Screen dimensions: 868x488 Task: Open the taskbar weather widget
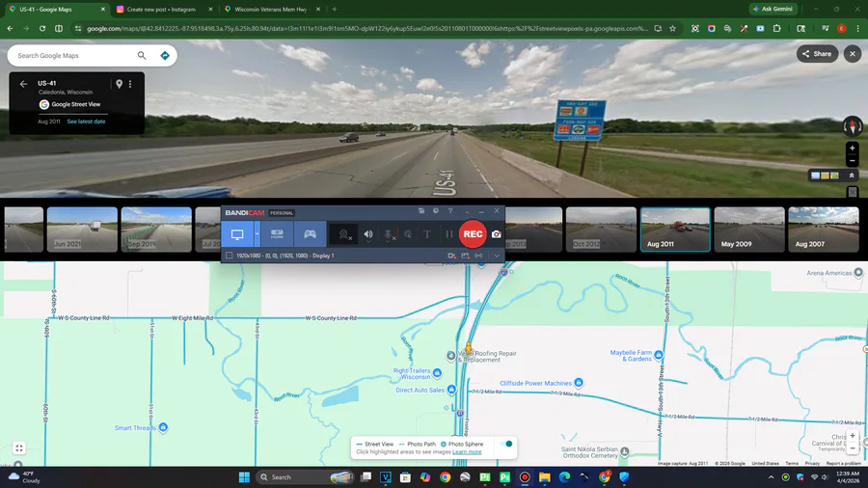24,477
